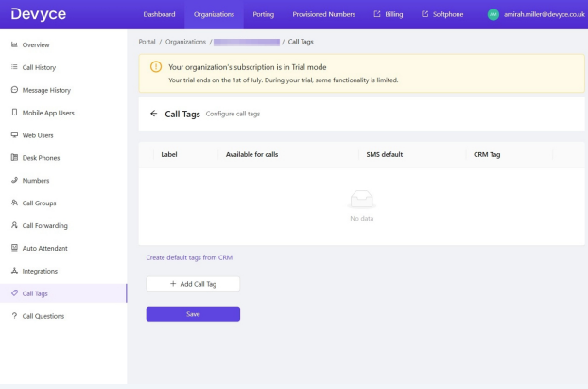Open the Billing tab
This screenshot has width=588, height=389.
click(389, 14)
